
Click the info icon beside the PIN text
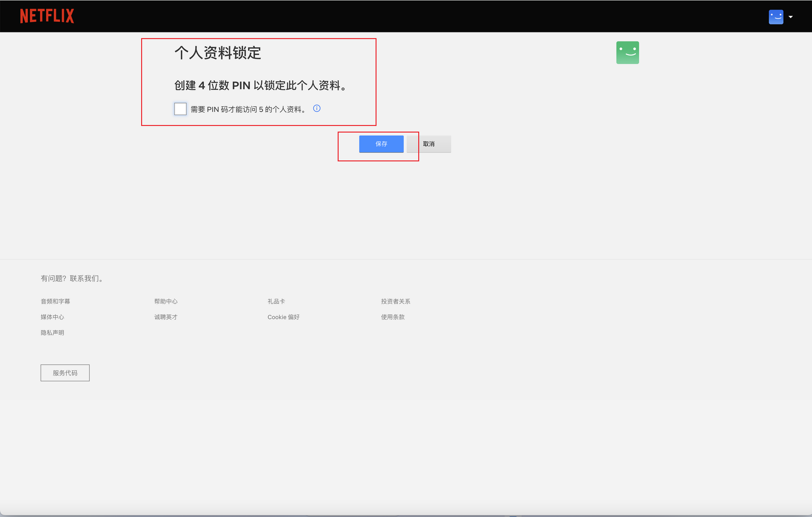(x=317, y=108)
